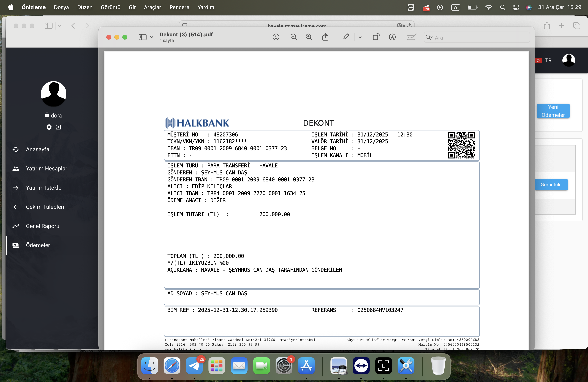Click the date and time in menu bar

[560, 7]
